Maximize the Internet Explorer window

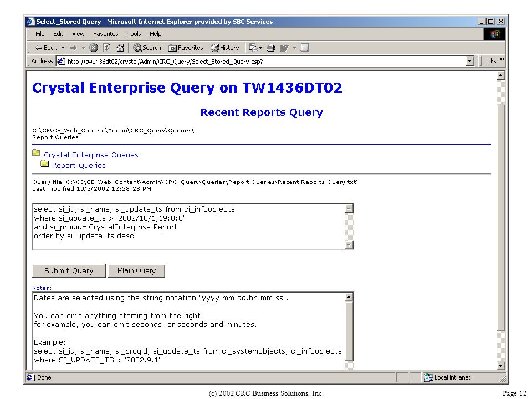coord(491,22)
